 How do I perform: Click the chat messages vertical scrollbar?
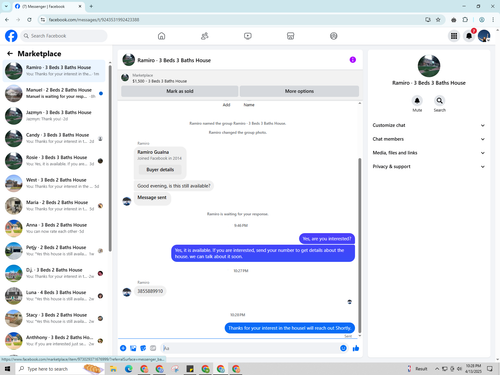click(x=360, y=245)
